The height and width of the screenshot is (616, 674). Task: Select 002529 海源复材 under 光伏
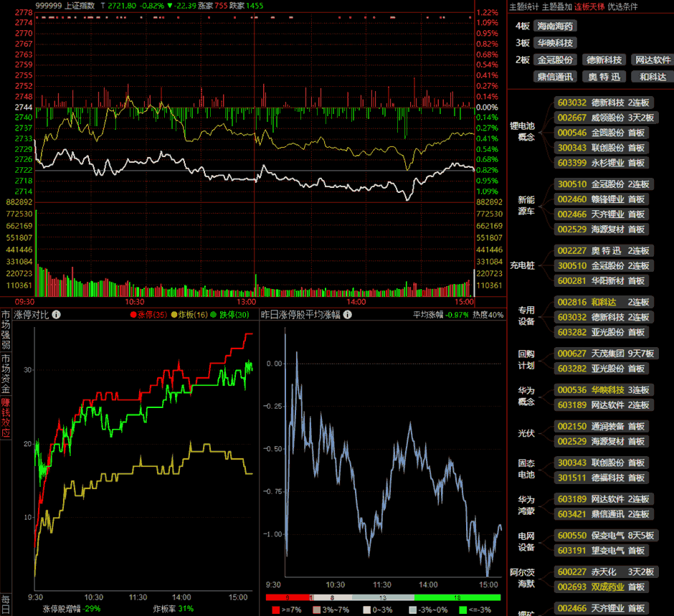[601, 442]
